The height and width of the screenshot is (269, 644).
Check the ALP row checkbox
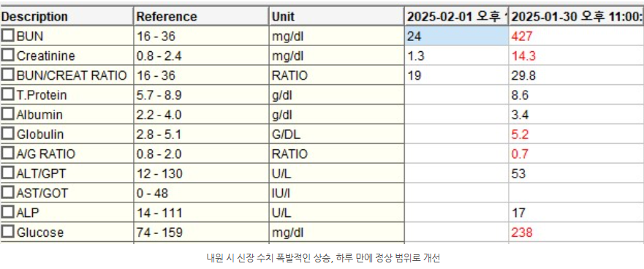7,212
